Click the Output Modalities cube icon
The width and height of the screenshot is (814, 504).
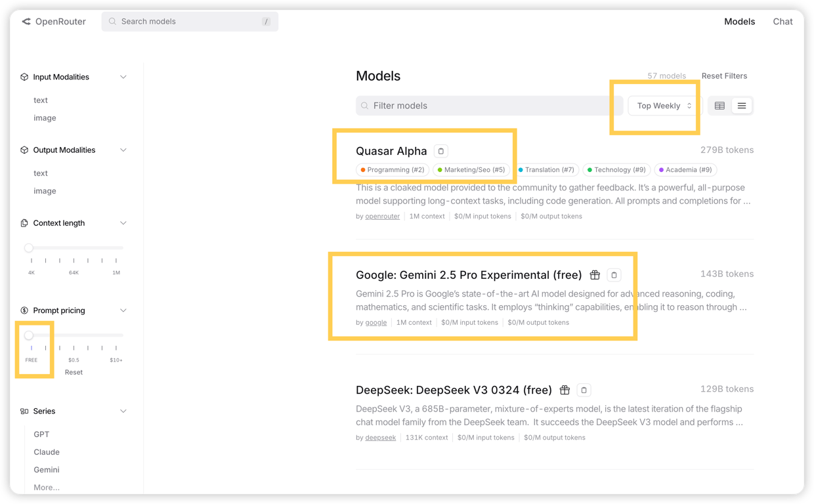click(x=24, y=150)
